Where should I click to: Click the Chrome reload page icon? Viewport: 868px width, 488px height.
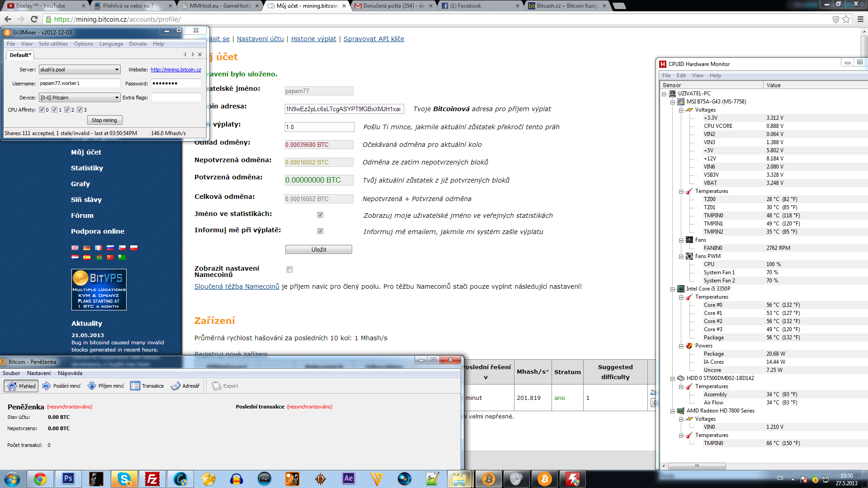pos(34,19)
